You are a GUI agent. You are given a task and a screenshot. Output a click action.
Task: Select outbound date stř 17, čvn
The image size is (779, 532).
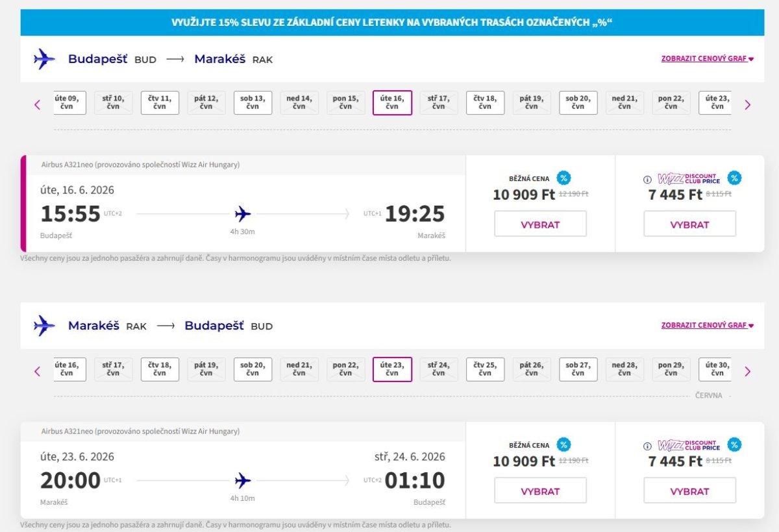pos(439,103)
